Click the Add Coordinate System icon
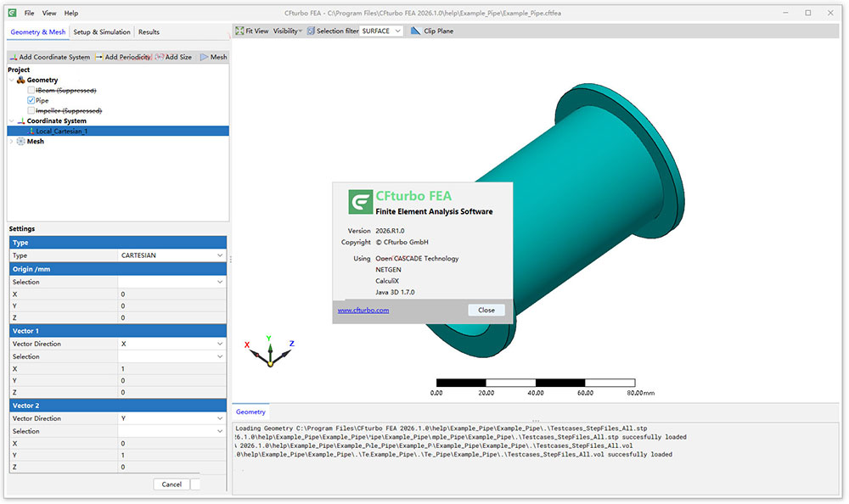This screenshot has height=504, width=849. pos(13,57)
